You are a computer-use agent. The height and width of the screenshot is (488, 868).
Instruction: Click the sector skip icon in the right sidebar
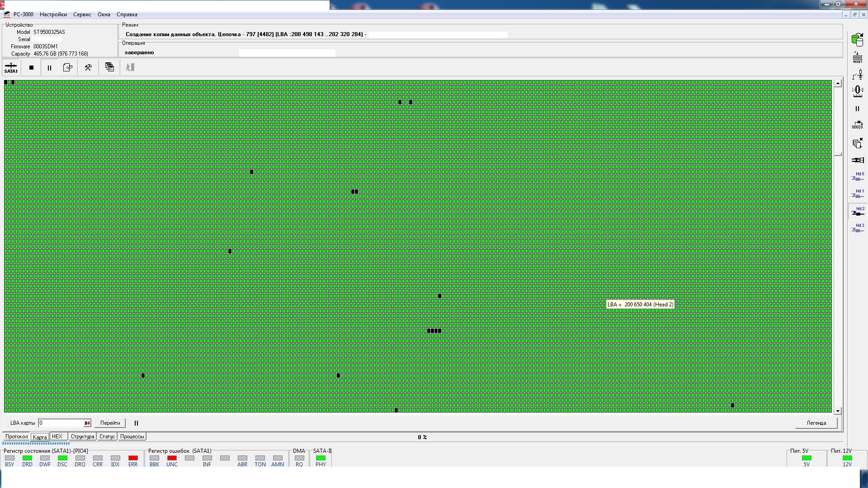pos(857,125)
